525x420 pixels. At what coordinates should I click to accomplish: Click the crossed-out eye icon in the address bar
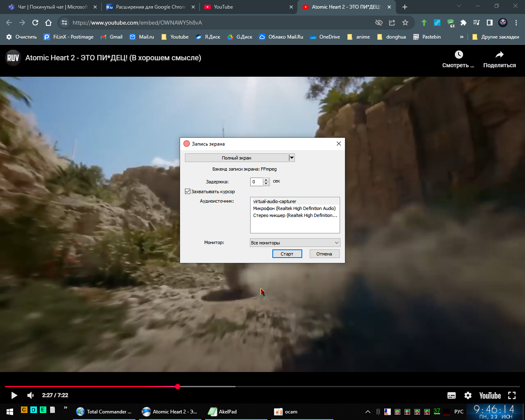pyautogui.click(x=379, y=23)
